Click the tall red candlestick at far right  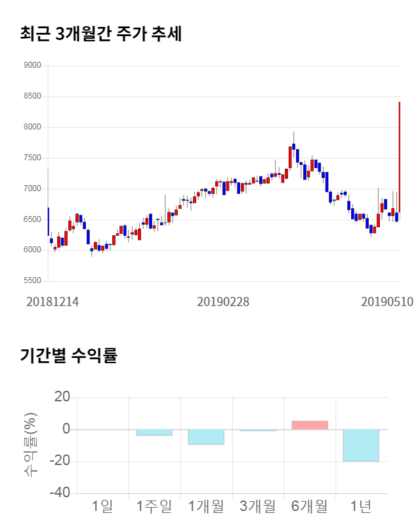pyautogui.click(x=400, y=158)
